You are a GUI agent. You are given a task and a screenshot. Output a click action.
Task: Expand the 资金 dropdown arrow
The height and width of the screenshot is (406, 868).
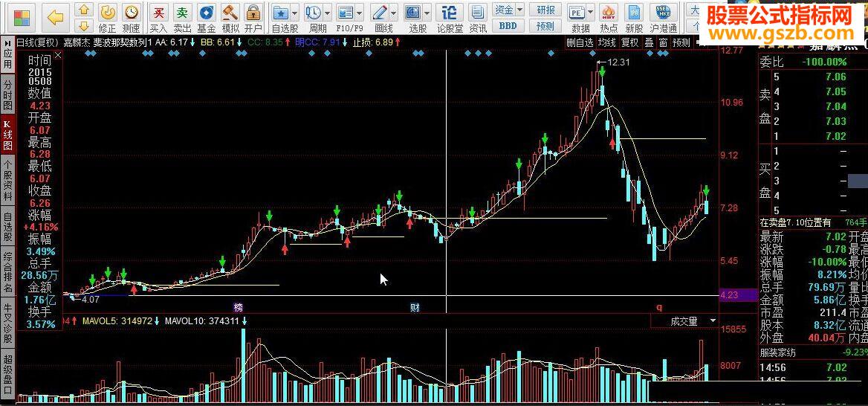[519, 10]
